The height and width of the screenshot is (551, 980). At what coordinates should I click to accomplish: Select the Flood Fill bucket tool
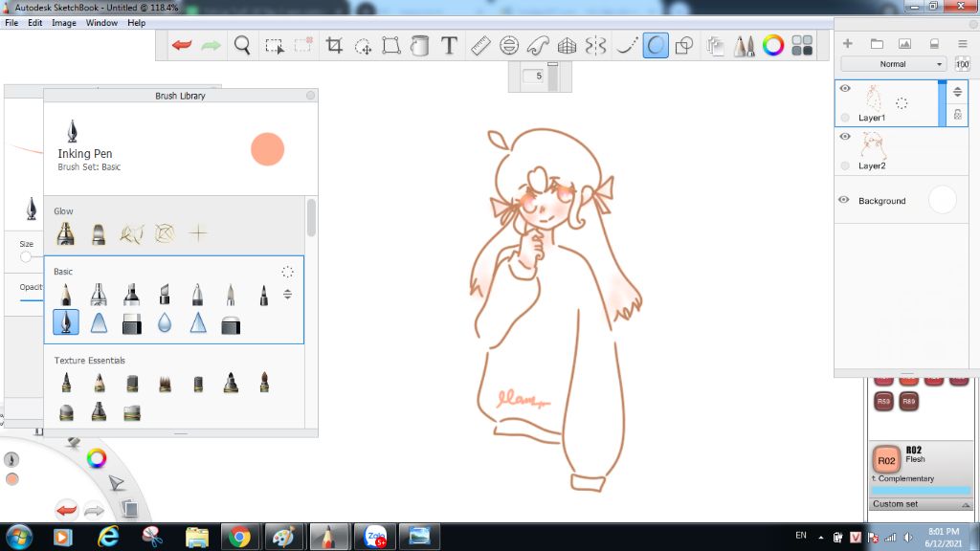coord(420,46)
